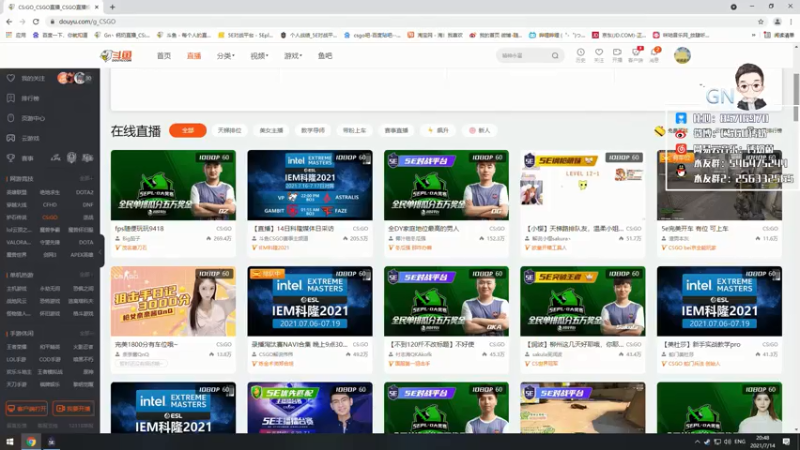Click the 客户端打开 button in sidebar
The height and width of the screenshot is (450, 800).
tap(27, 409)
